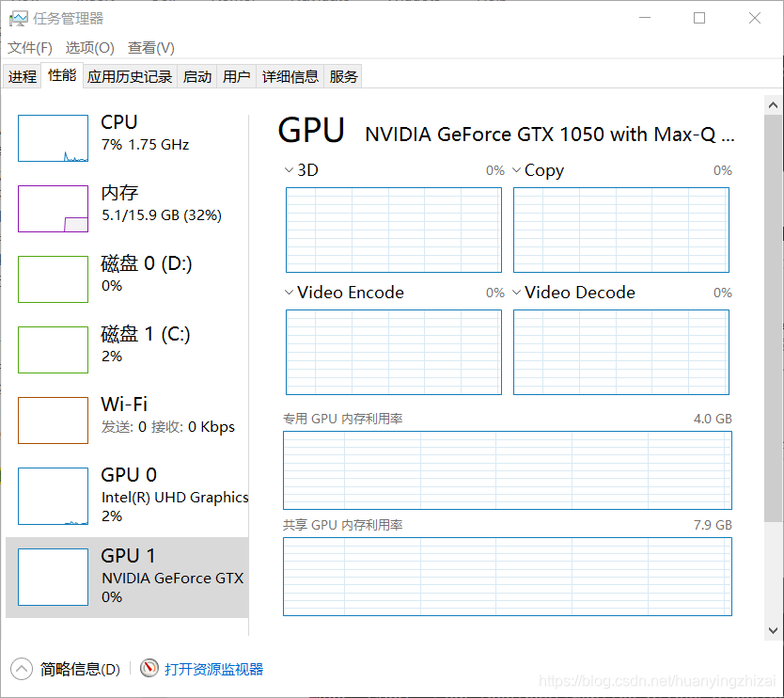Image resolution: width=784 pixels, height=698 pixels.
Task: Switch to the 进程 tab
Action: tap(22, 76)
